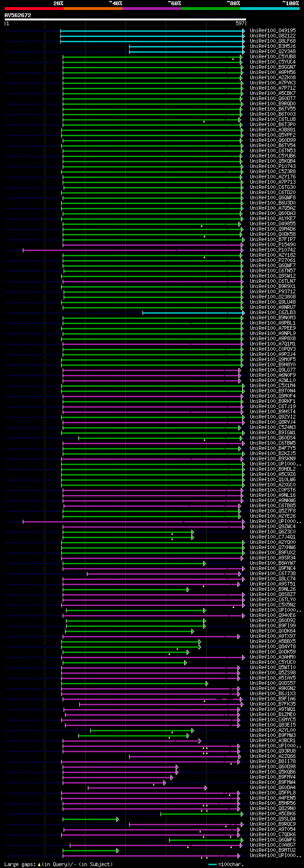Select the UniRef100_C5YUB8 label
The height and width of the screenshot is (868, 304).
[273, 56]
